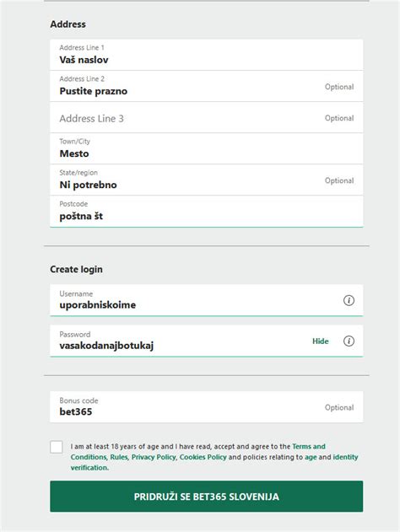This screenshot has height=532, width=400.
Task: Select the State/region input field
Action: pyautogui.click(x=207, y=180)
